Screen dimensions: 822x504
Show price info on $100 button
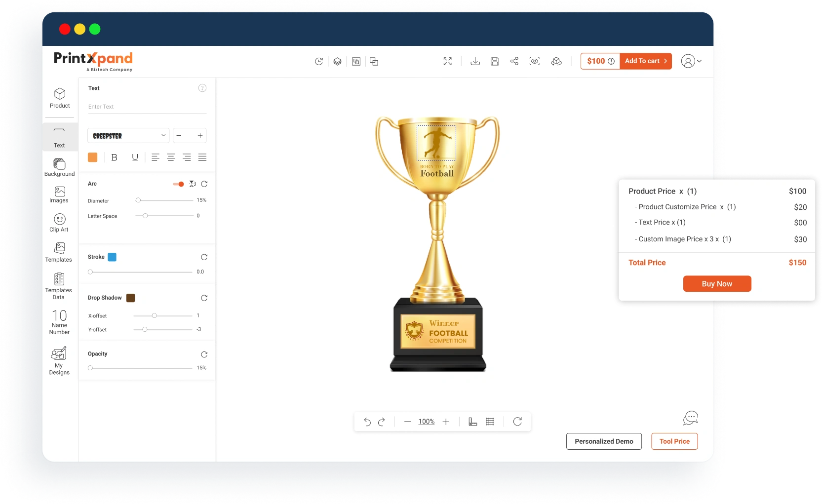pyautogui.click(x=600, y=61)
